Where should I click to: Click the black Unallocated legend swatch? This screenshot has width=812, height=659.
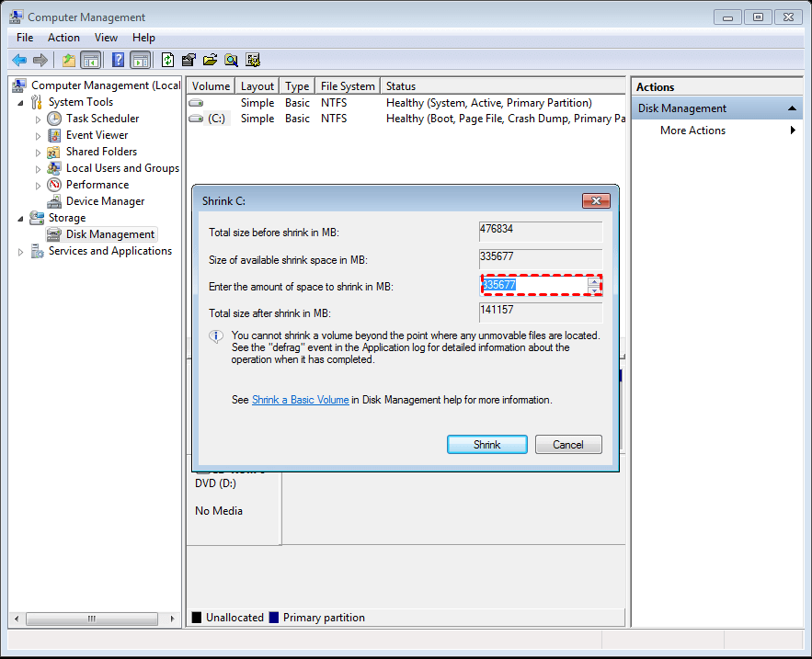pos(197,617)
